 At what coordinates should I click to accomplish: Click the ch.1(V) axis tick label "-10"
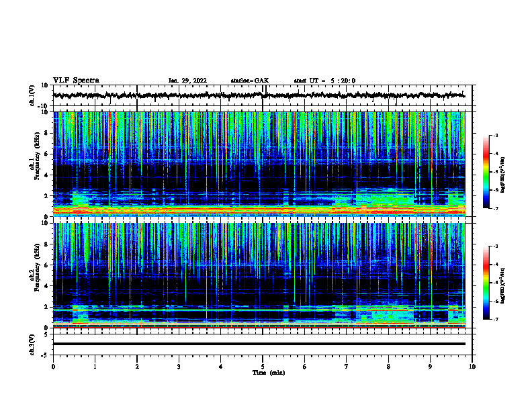pyautogui.click(x=44, y=106)
